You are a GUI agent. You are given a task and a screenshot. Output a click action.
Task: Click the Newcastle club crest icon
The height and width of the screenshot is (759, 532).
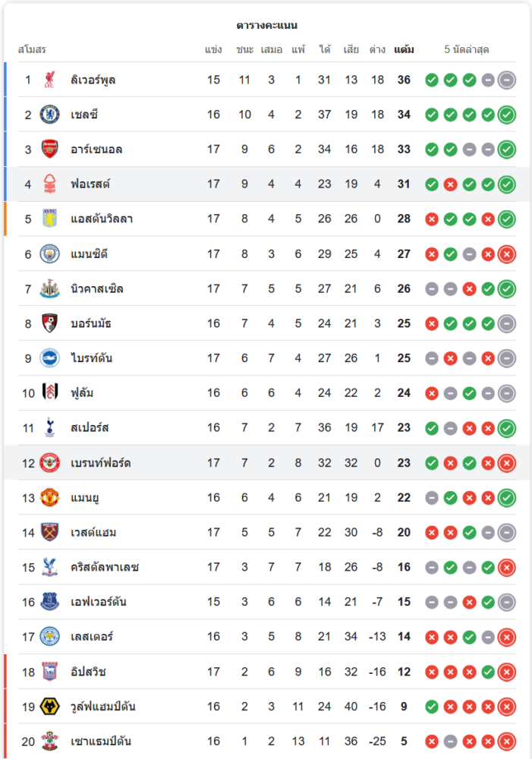[49, 288]
